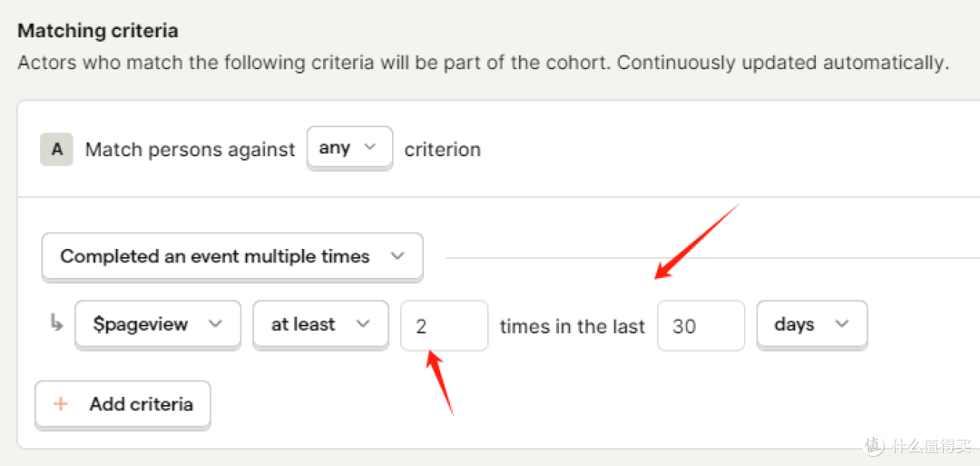Expand 'Completed an event multiple times' dropdown

point(232,256)
